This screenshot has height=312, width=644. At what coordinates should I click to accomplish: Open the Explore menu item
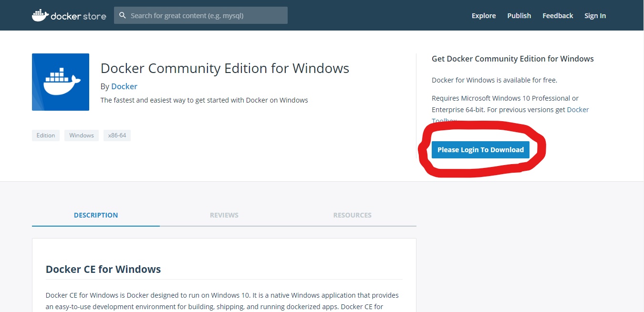[484, 16]
